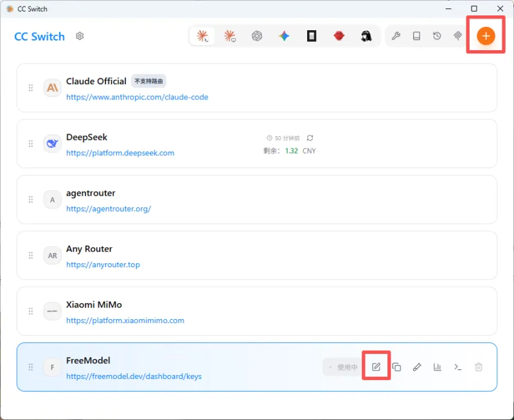Open the wrench tools icon

396,36
